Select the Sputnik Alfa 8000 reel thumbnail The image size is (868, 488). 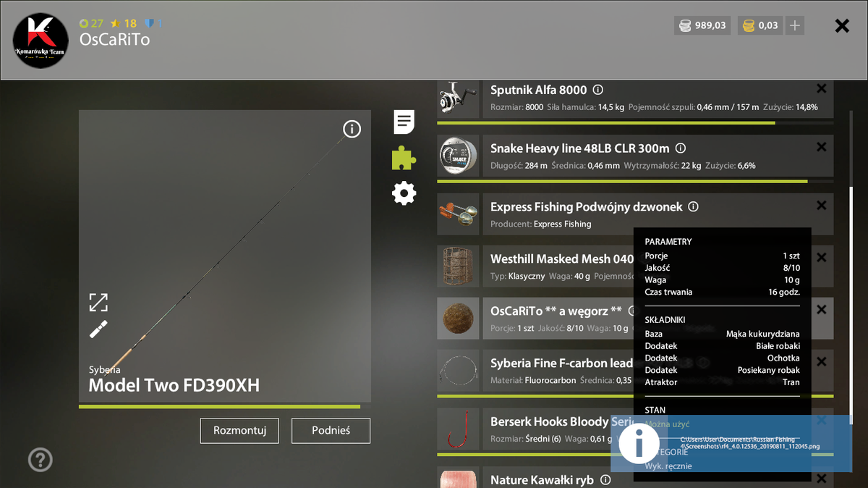[x=458, y=98]
